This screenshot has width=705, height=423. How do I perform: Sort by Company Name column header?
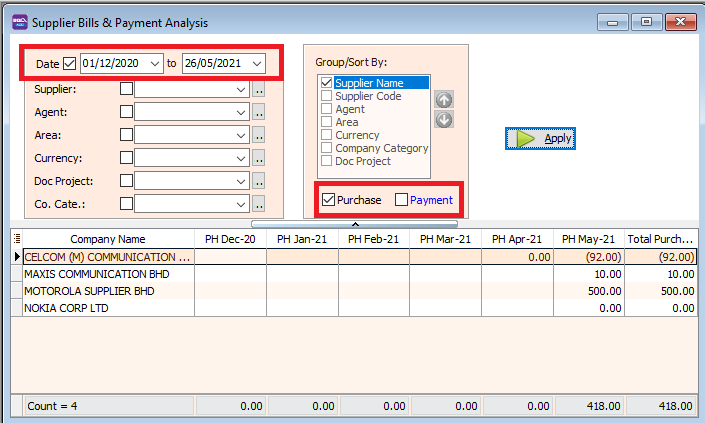107,239
